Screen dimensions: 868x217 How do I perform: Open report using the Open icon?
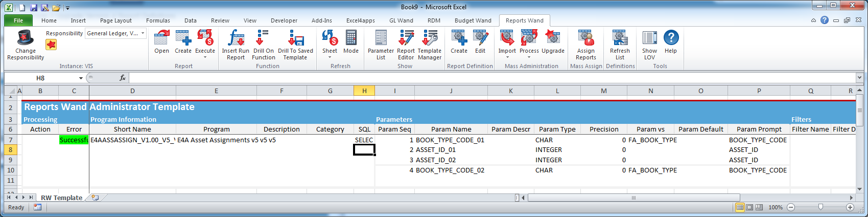(162, 38)
